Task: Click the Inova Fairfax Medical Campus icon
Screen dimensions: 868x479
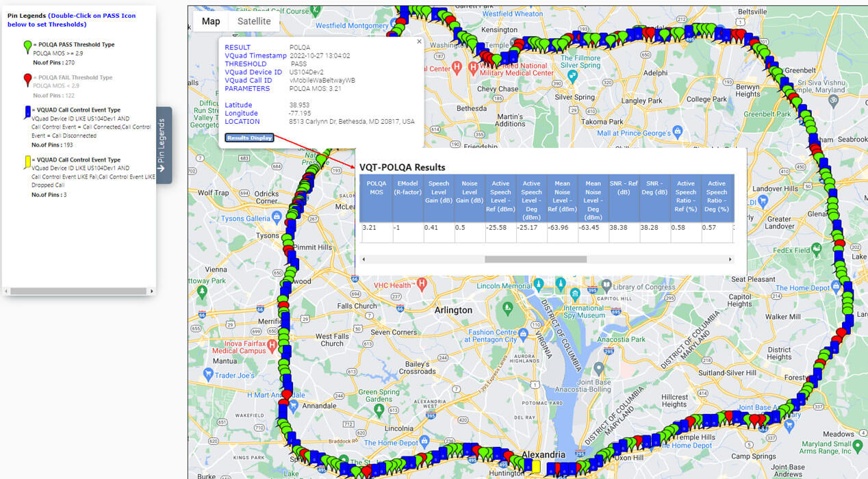Action: pyautogui.click(x=273, y=346)
